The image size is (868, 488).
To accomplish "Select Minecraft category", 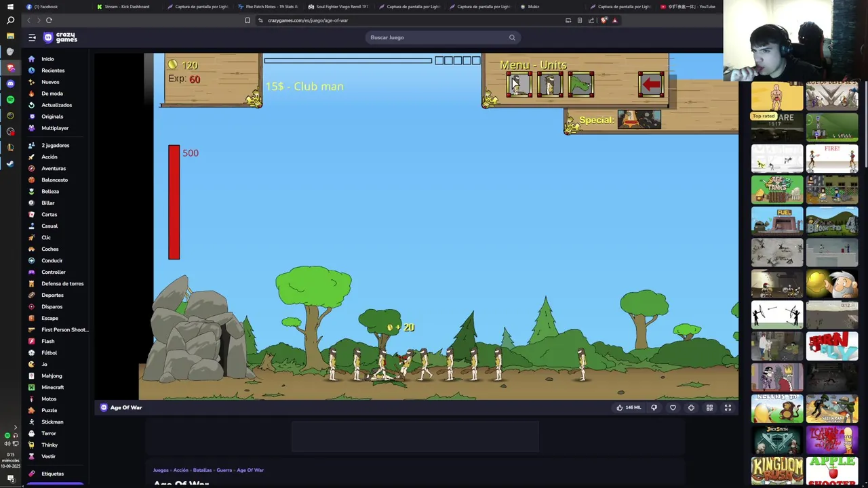I will [52, 387].
